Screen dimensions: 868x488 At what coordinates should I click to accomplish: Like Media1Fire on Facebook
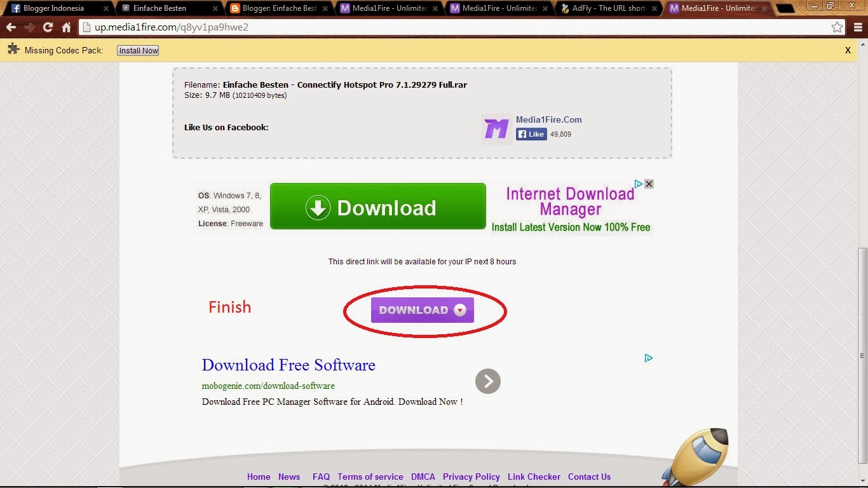click(x=531, y=134)
